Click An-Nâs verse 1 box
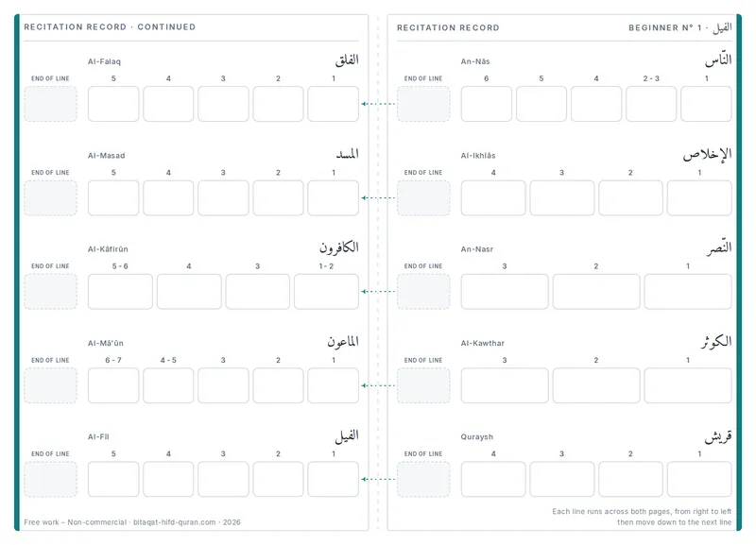This screenshot has width=756, height=545. (706, 104)
